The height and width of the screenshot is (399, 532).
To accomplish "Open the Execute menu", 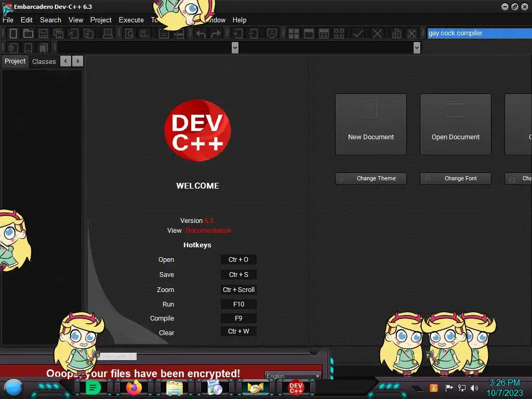I will coord(131,20).
